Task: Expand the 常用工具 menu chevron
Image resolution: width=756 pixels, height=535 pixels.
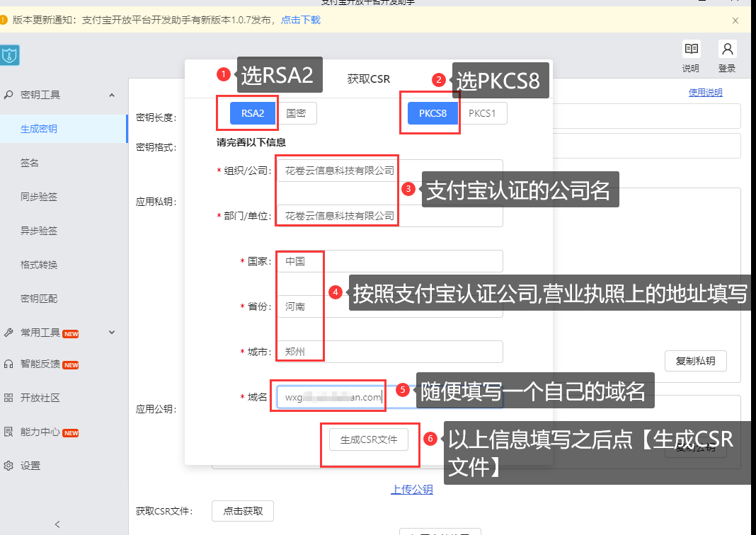Action: click(112, 333)
